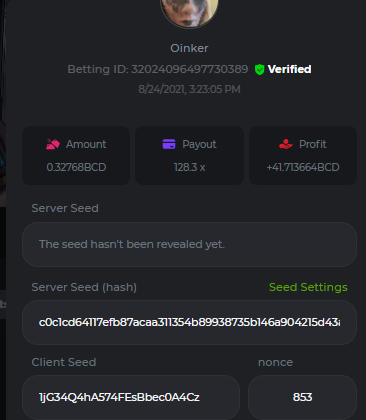
Task: Click the purple Payout card icon
Action: [x=169, y=144]
